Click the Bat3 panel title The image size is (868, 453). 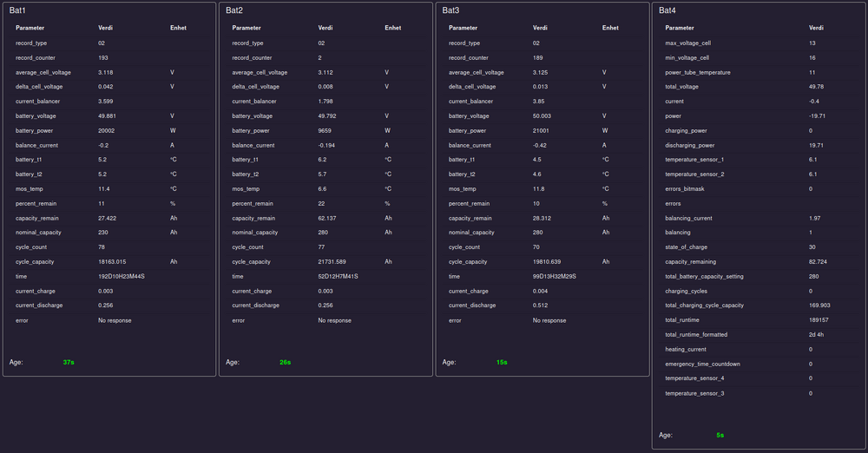(x=450, y=10)
